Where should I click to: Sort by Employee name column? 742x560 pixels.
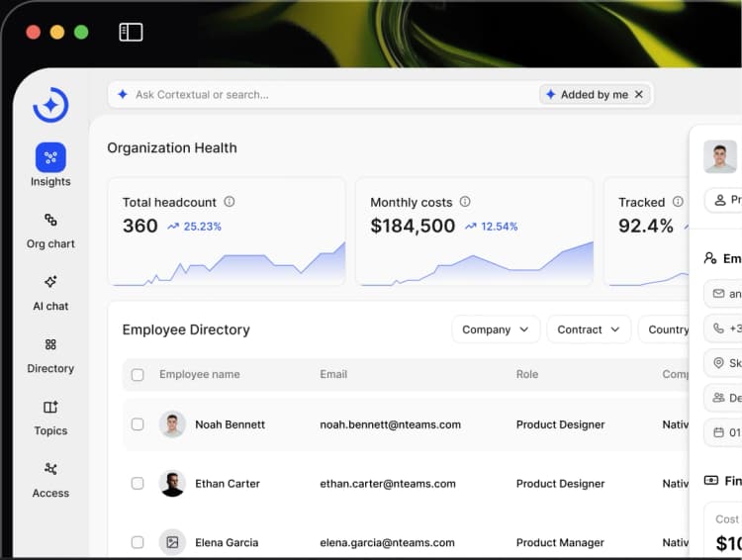(x=199, y=374)
